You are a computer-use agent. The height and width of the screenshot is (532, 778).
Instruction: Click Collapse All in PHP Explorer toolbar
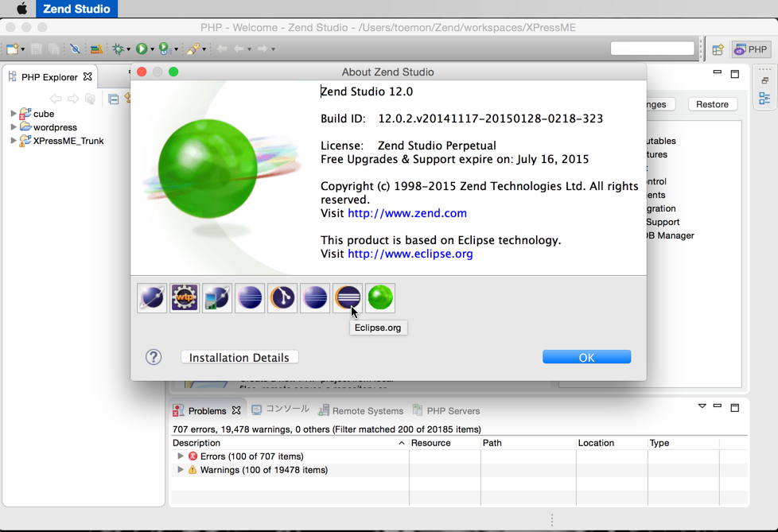point(113,99)
